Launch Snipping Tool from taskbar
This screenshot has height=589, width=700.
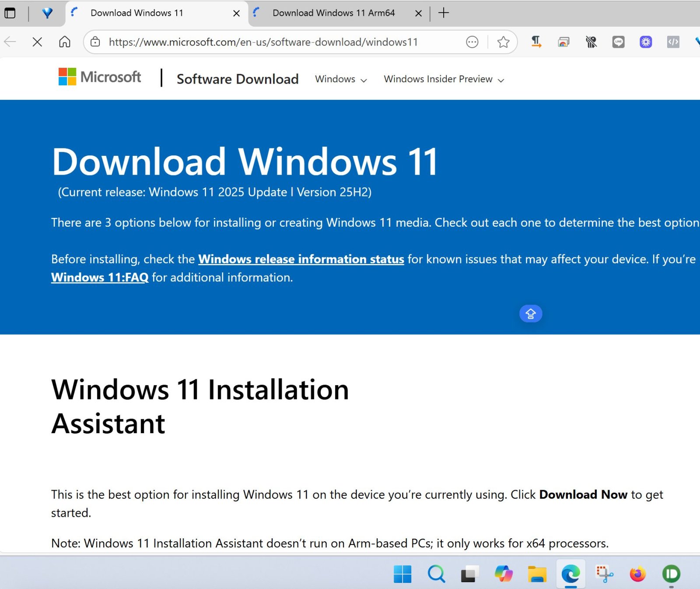click(604, 574)
